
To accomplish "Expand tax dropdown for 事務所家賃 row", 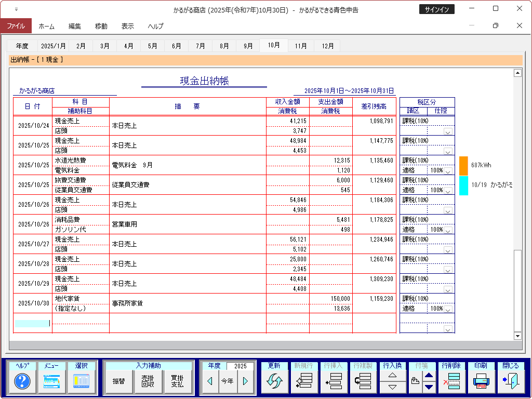I will [447, 309].
